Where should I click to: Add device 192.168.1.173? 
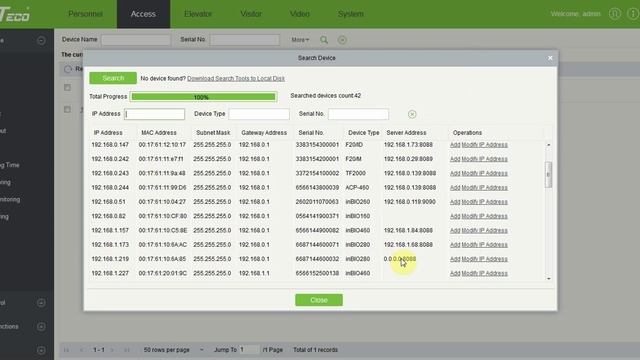(x=455, y=245)
